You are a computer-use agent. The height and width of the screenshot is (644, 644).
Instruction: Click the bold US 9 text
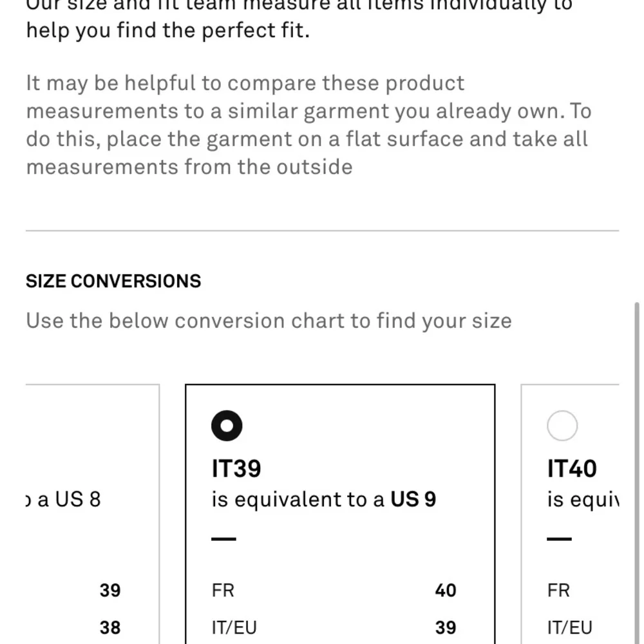413,500
